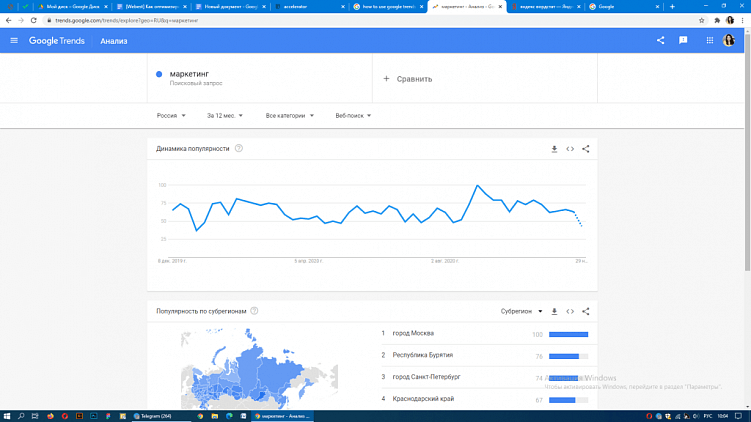Screen dimensions: 751x422
Task: Open Windows taskbar search
Action: click(x=21, y=416)
